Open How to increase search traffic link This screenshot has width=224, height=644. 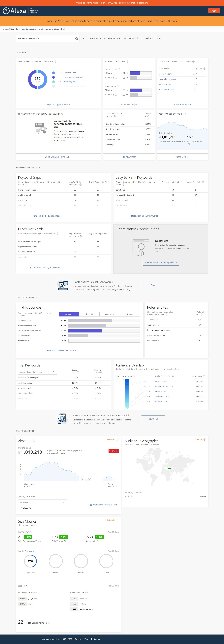click(62, 350)
